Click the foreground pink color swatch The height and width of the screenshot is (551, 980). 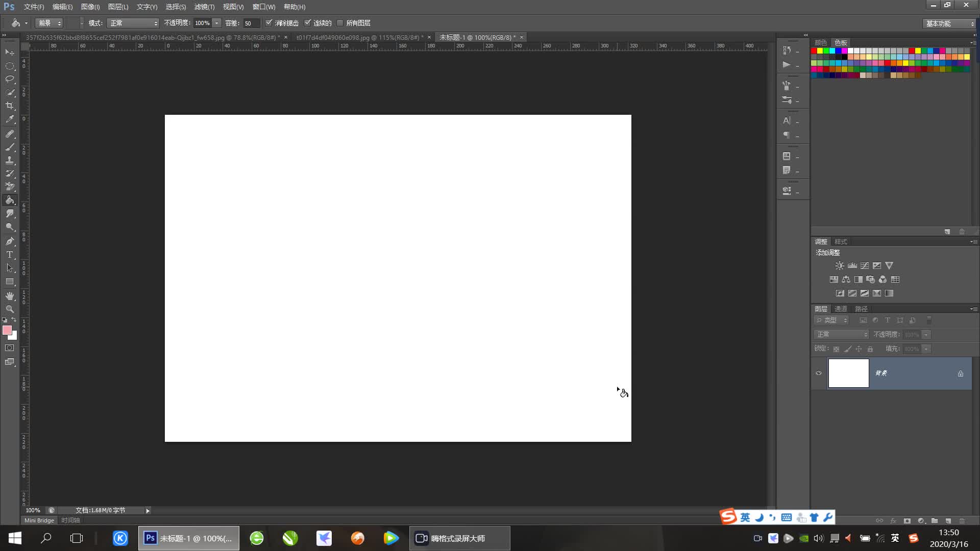point(7,330)
